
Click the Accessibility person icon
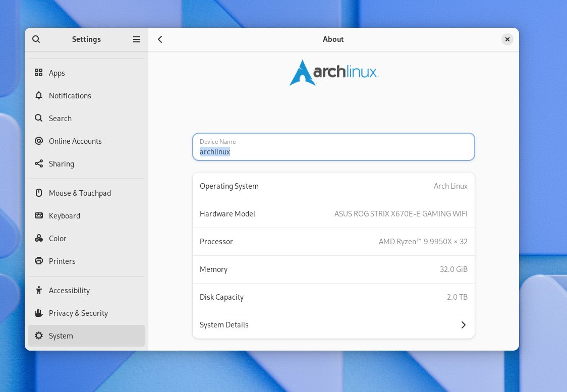coord(39,290)
